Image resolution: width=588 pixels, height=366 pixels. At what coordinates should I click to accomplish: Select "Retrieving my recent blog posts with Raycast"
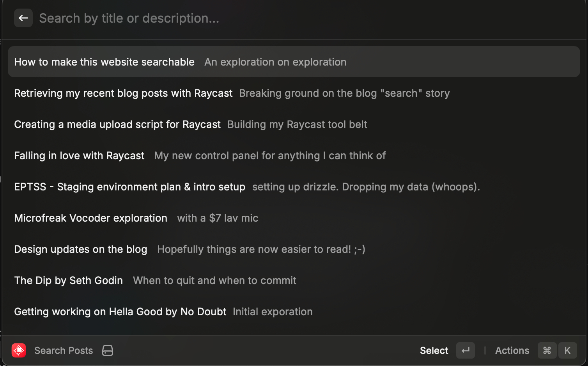(x=294, y=93)
